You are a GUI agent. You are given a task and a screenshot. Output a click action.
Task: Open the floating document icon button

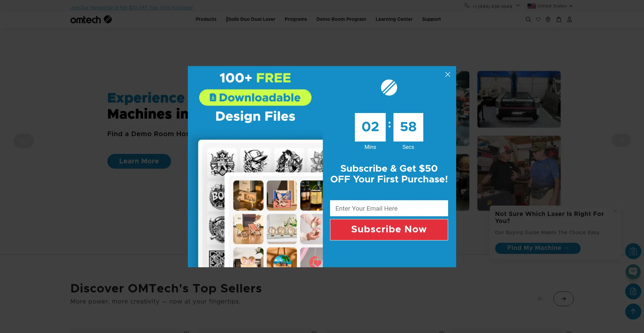tap(633, 291)
